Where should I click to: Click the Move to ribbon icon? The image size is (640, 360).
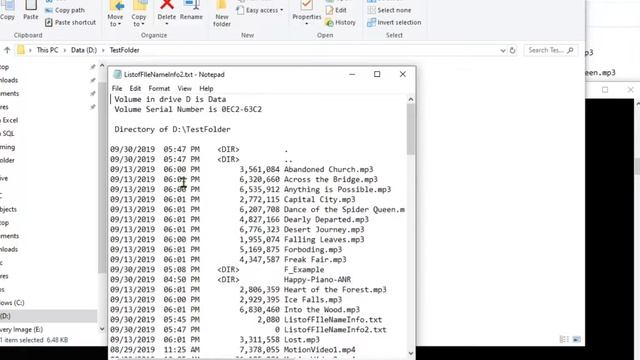pyautogui.click(x=115, y=13)
